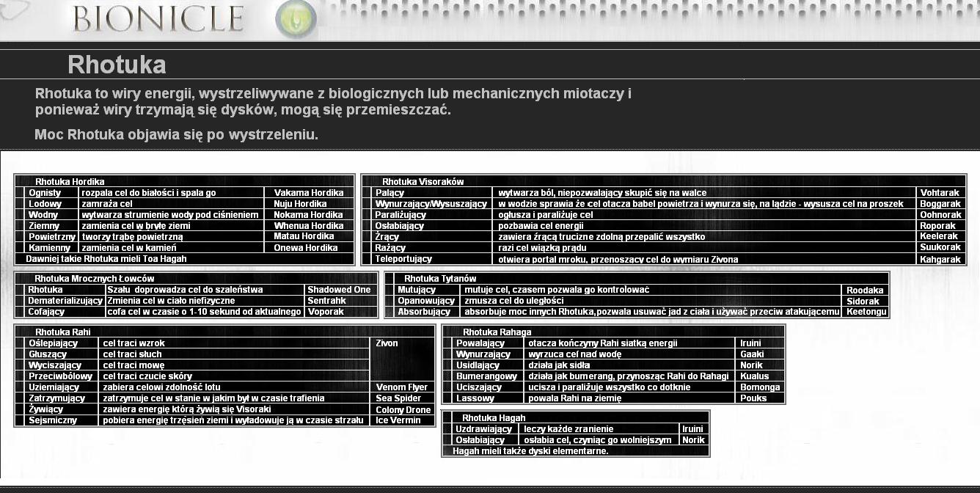The height and width of the screenshot is (493, 980).
Task: Click the Sentrahk cell
Action: pos(340,301)
